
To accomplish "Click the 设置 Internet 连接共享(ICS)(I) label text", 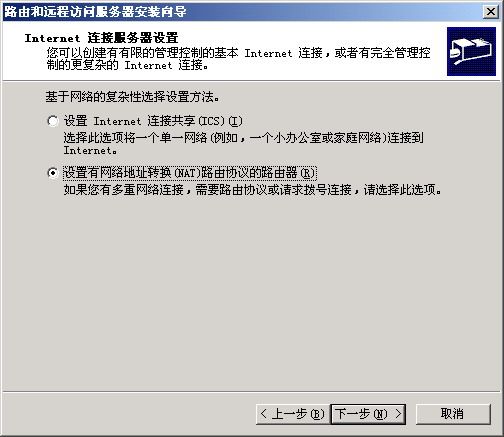I will tap(153, 121).
